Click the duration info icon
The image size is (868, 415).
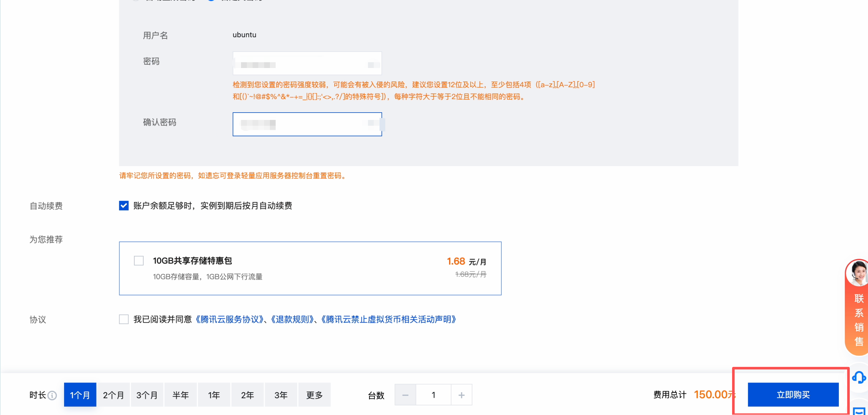click(x=52, y=395)
